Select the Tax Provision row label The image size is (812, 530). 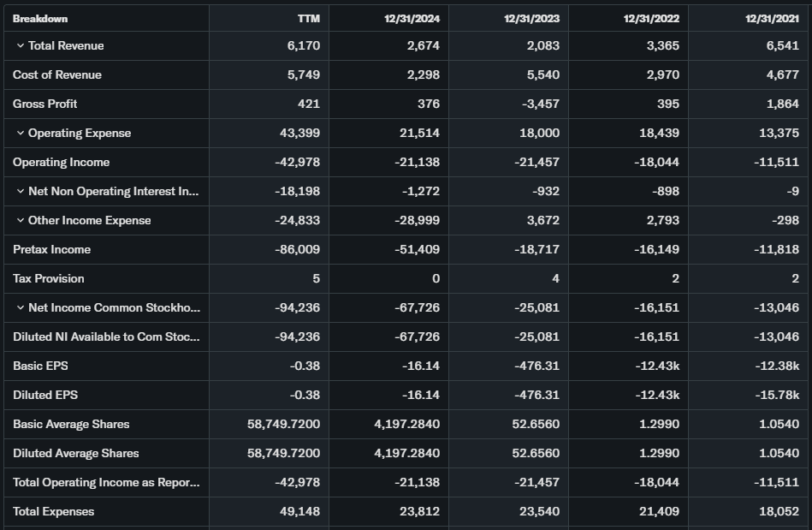(x=49, y=278)
